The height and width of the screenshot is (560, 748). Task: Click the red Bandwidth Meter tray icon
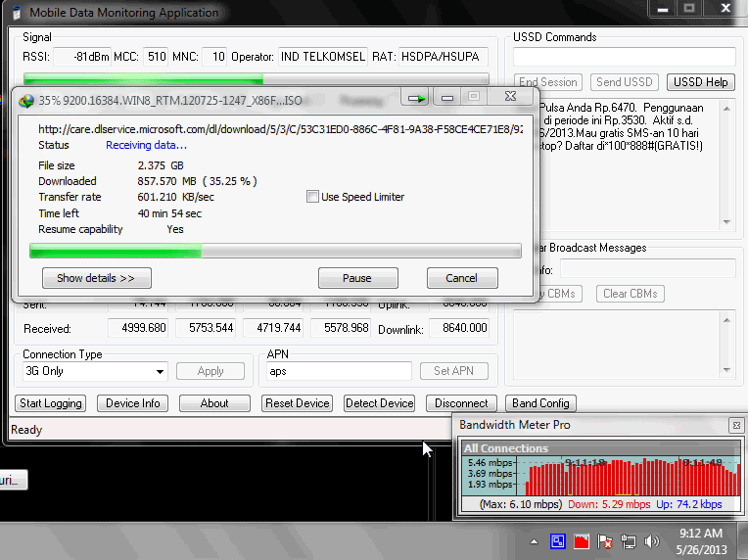[x=581, y=541]
